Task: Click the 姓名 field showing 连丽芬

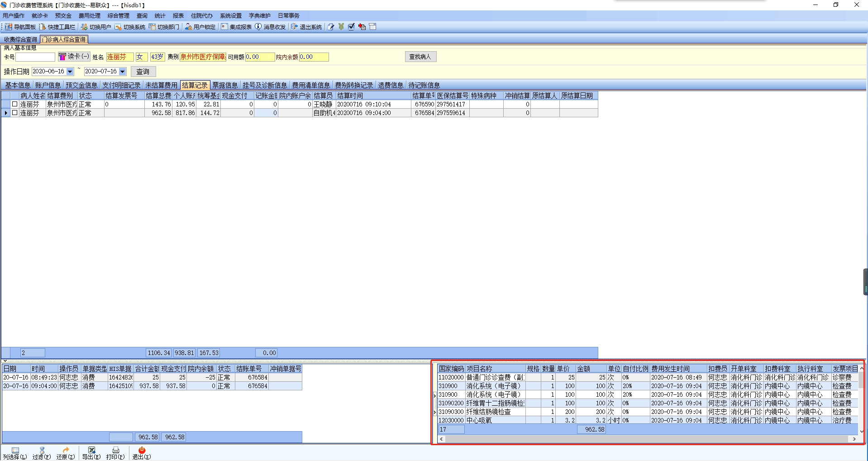Action: 120,57
